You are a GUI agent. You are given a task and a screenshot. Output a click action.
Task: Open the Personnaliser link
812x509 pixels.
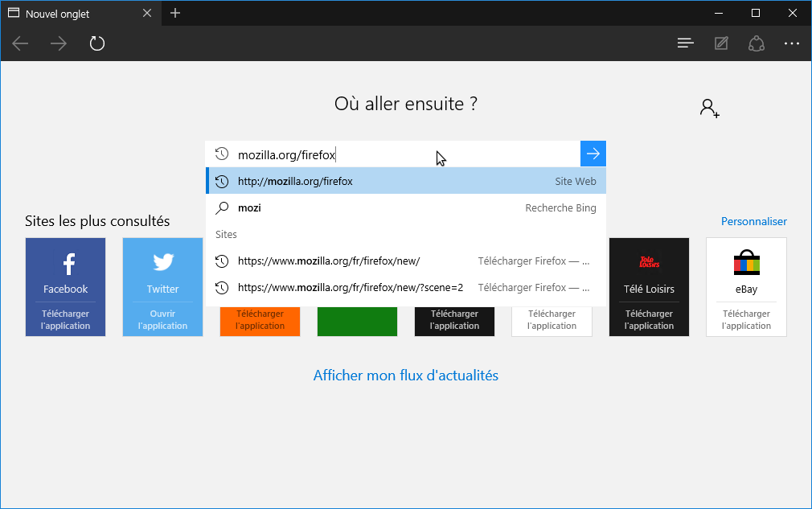(753, 221)
